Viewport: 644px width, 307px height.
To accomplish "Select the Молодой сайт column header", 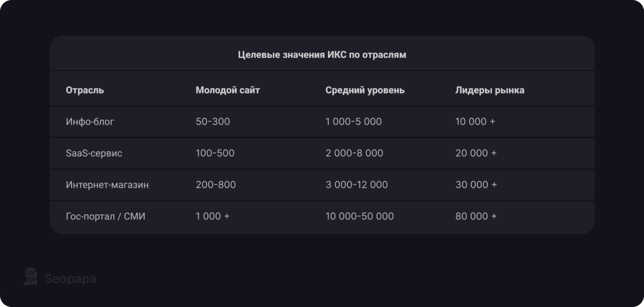I will [228, 90].
